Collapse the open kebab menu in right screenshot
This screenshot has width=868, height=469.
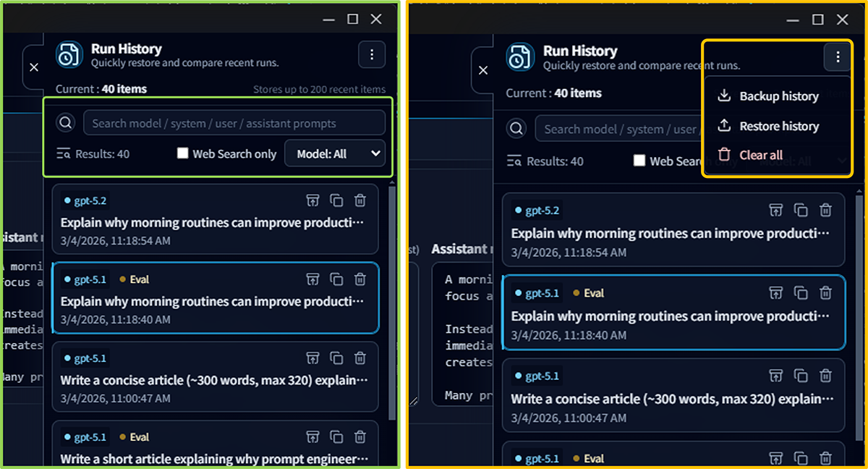[x=838, y=57]
